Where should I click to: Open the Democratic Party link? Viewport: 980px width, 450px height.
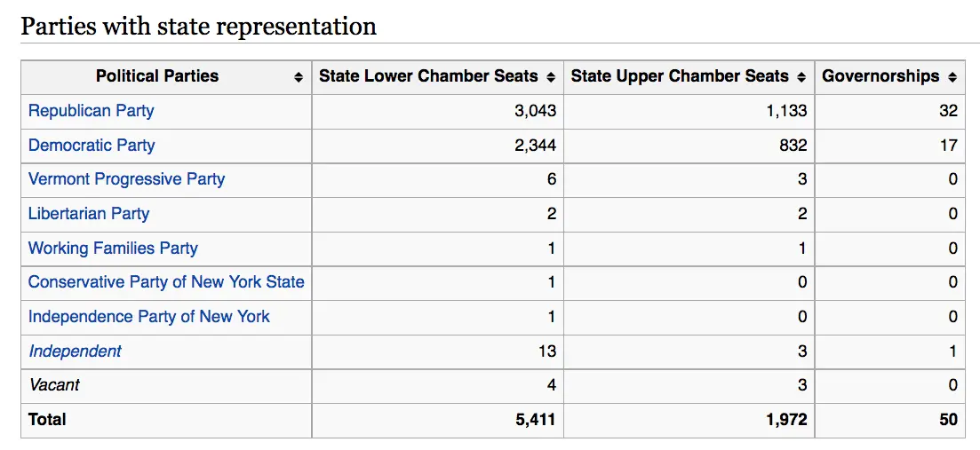[x=92, y=146]
